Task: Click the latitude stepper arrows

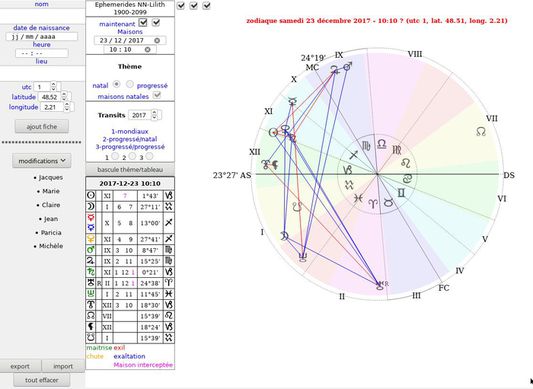Action: tap(65, 97)
